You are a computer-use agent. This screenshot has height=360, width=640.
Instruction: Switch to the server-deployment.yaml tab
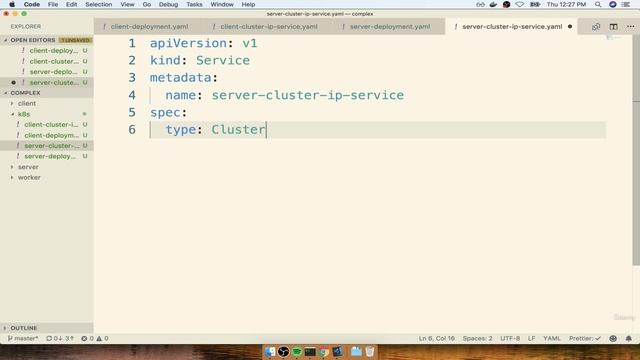(x=390, y=27)
